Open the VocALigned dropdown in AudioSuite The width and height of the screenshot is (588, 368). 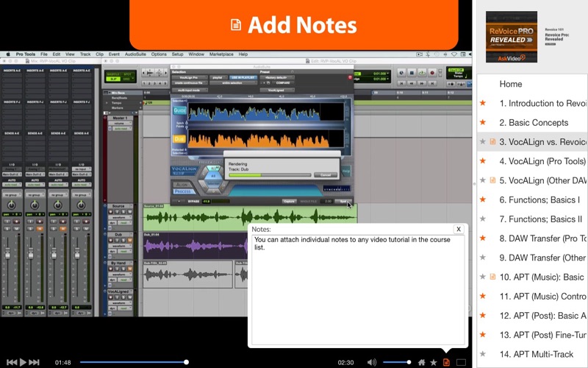tap(277, 90)
